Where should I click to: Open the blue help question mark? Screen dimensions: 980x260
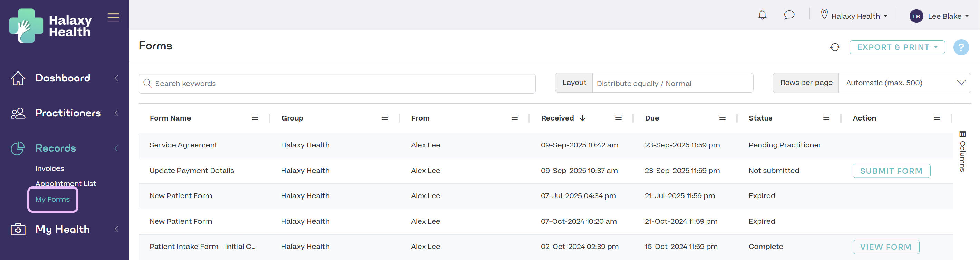pyautogui.click(x=961, y=48)
